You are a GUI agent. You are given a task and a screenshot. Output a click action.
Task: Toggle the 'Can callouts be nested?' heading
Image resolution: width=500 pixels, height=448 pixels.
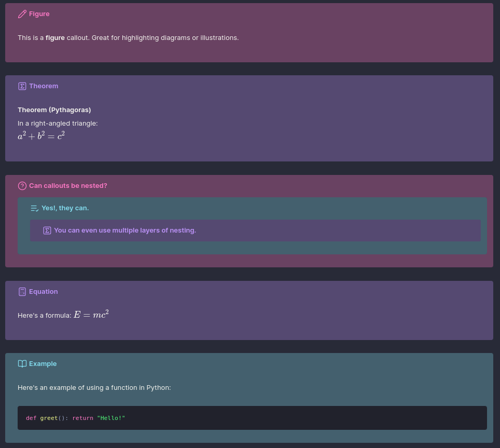(x=68, y=186)
